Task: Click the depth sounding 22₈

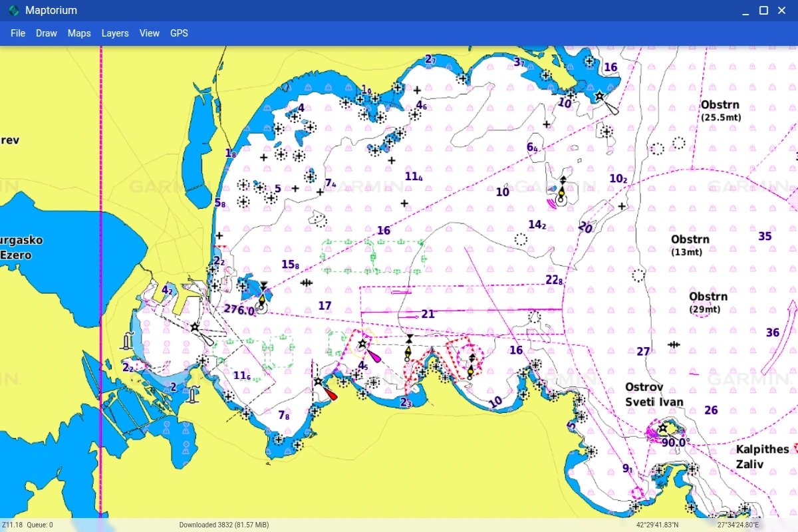Action: (x=554, y=281)
